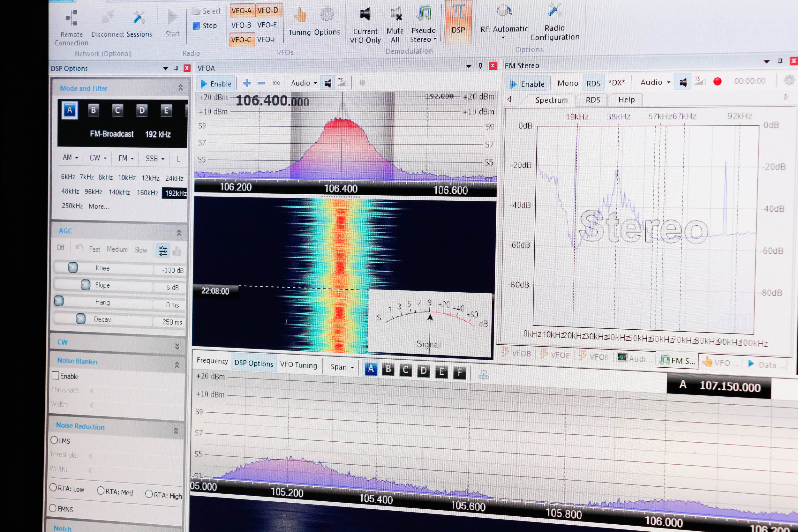Click the Stop radio item

click(x=205, y=26)
